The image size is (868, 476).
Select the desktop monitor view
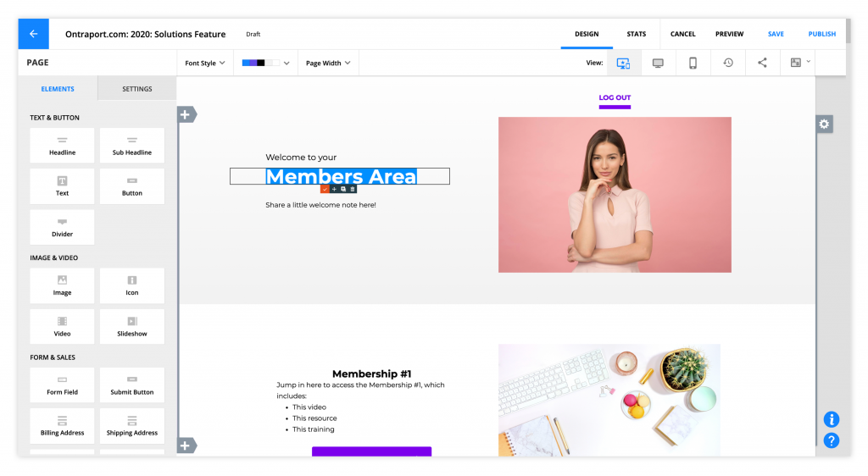click(x=658, y=63)
